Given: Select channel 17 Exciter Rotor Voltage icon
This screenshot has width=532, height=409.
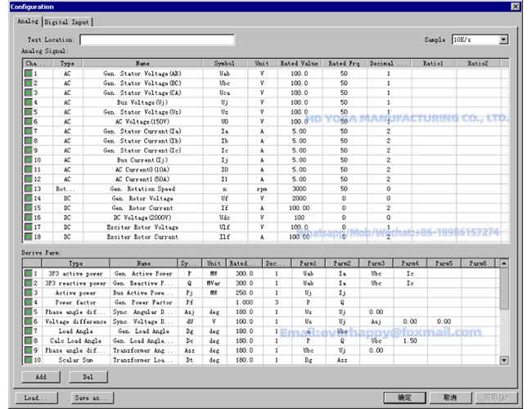Looking at the screenshot, I should coord(28,227).
